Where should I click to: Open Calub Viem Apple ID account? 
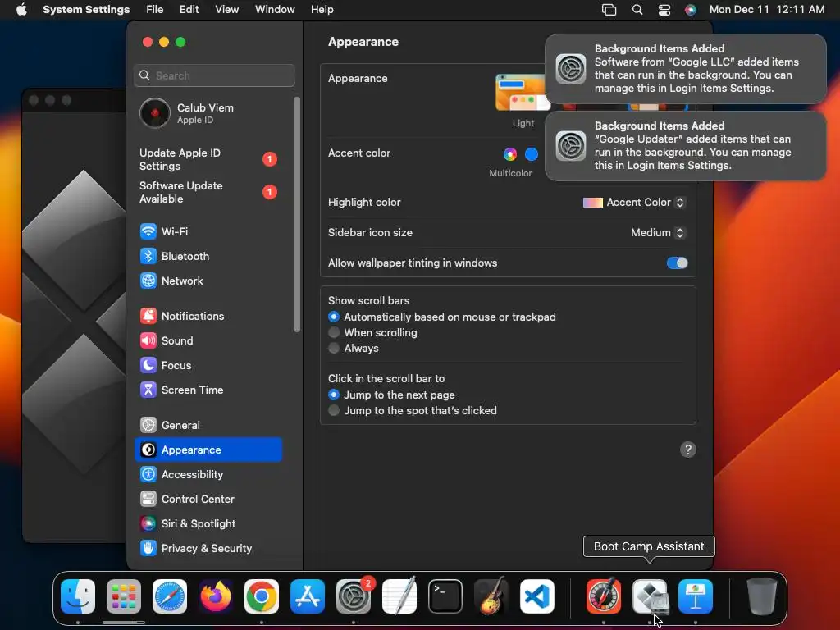tap(208, 113)
